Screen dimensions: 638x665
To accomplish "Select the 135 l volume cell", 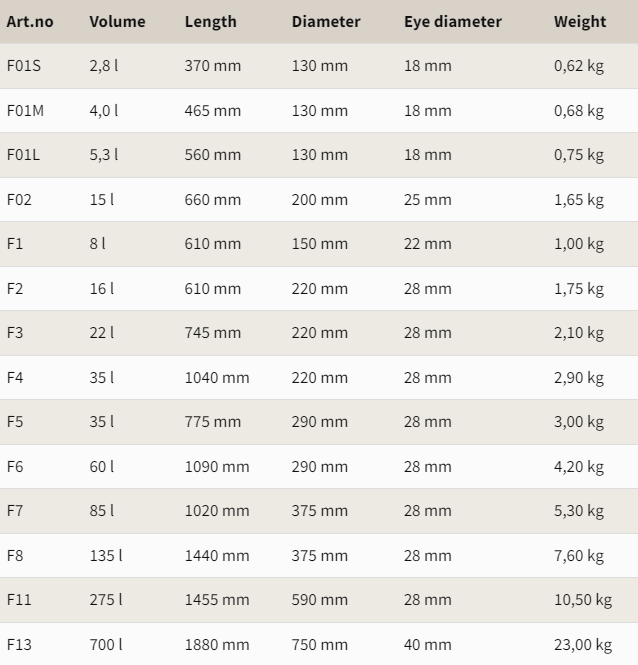I will 106,556.
